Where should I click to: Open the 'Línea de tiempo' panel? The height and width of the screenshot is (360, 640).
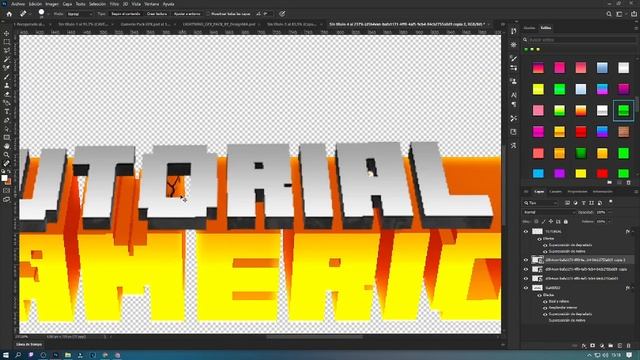(x=29, y=344)
